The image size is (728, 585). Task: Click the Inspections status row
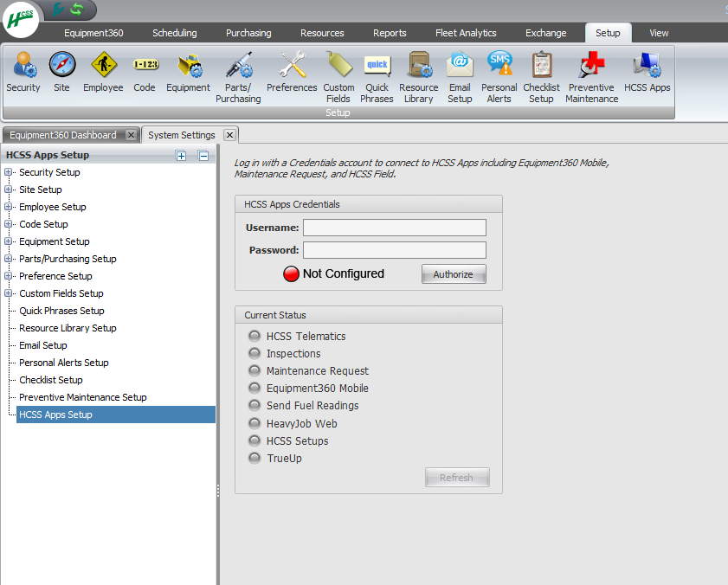pyautogui.click(x=285, y=353)
